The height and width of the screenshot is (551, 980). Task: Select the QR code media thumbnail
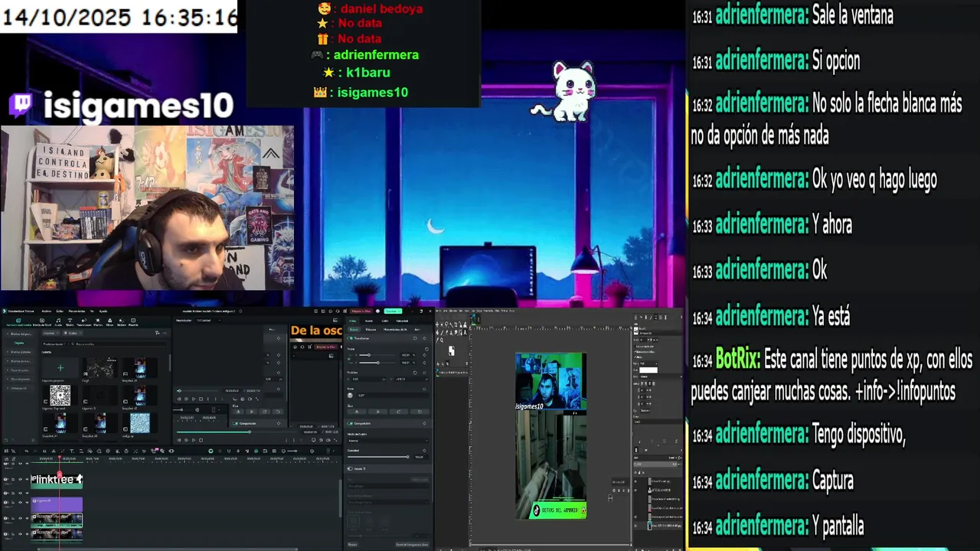[60, 395]
